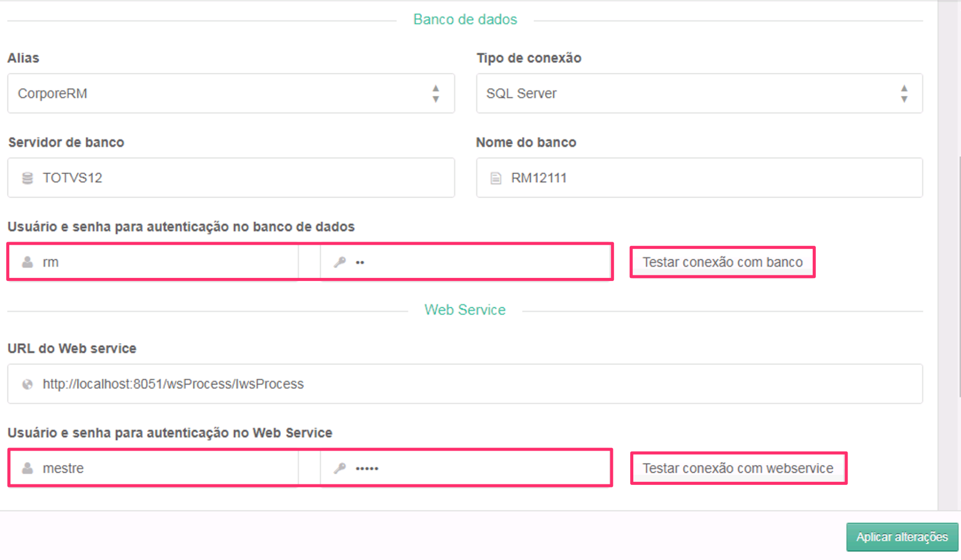Click the user icon beside rm
961x560 pixels.
coord(28,262)
